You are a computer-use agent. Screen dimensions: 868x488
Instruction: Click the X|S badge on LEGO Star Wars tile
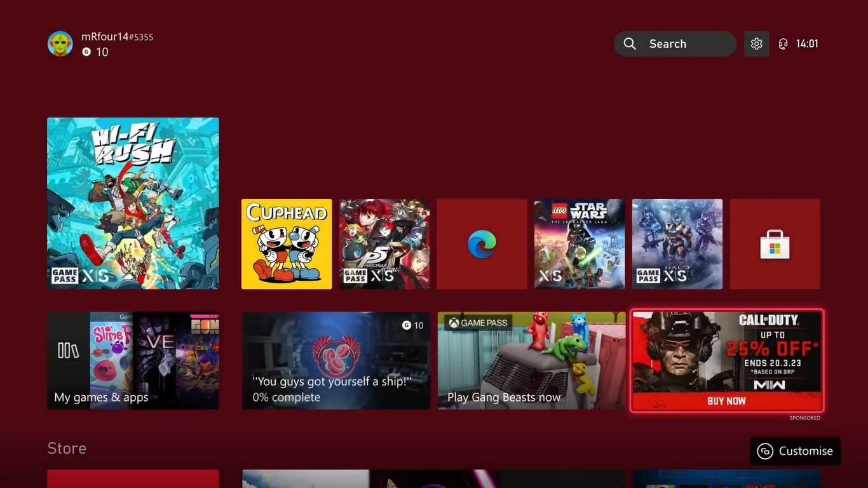click(x=550, y=276)
